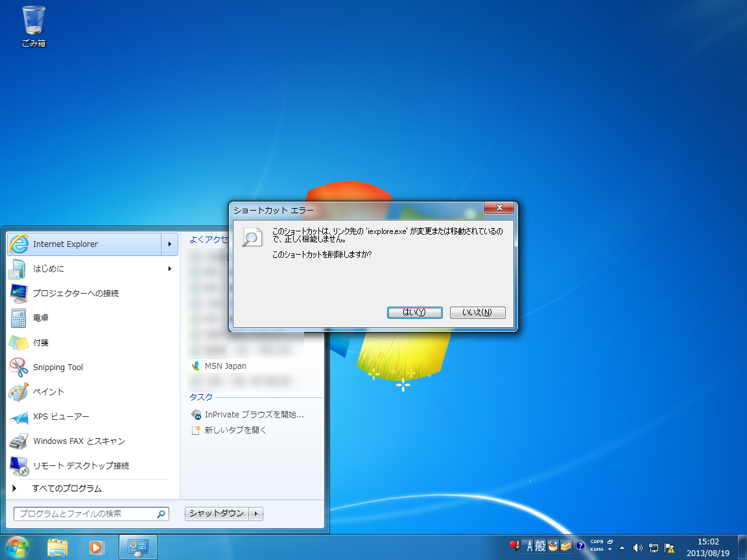The width and height of the screenshot is (747, 560).
Task: Open すべてのプログラム list
Action: (67, 489)
